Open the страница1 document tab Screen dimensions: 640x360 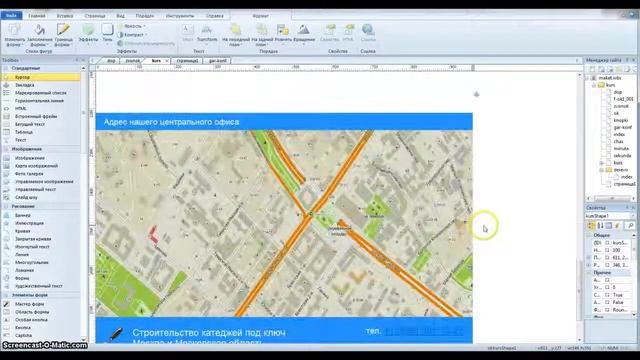coord(187,60)
